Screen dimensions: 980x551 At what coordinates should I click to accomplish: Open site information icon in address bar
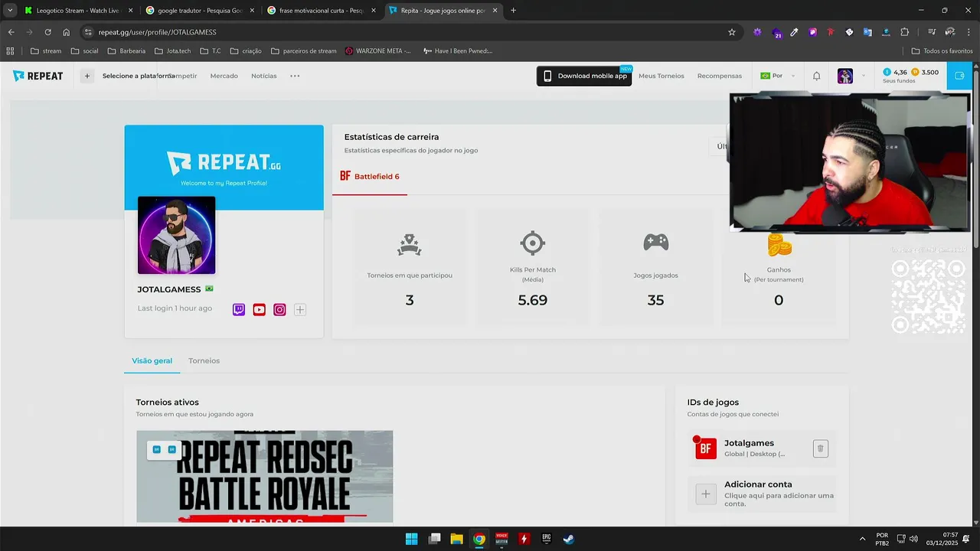pyautogui.click(x=88, y=32)
